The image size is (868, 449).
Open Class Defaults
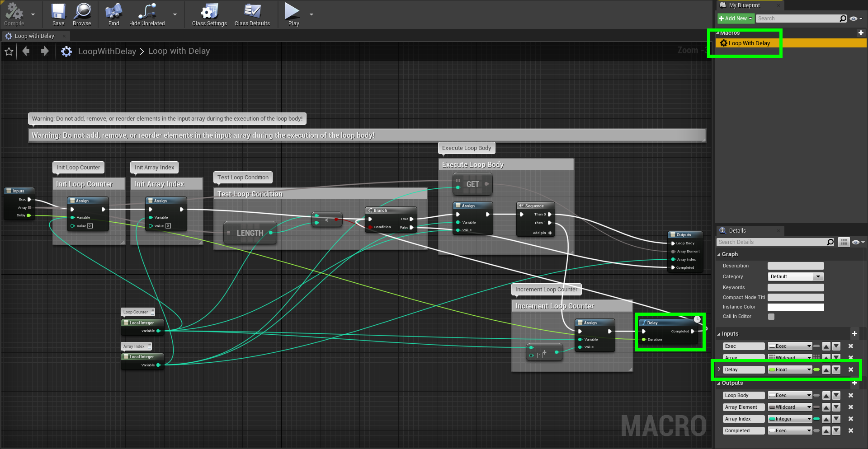point(252,14)
